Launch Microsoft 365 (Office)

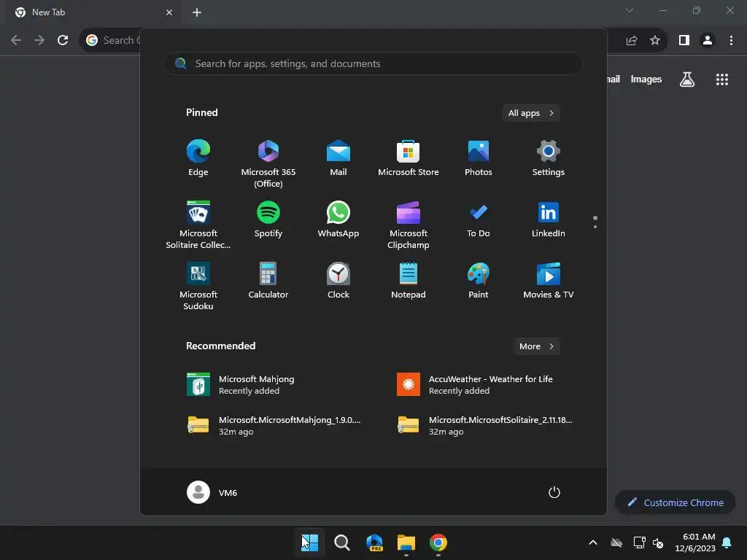click(268, 164)
